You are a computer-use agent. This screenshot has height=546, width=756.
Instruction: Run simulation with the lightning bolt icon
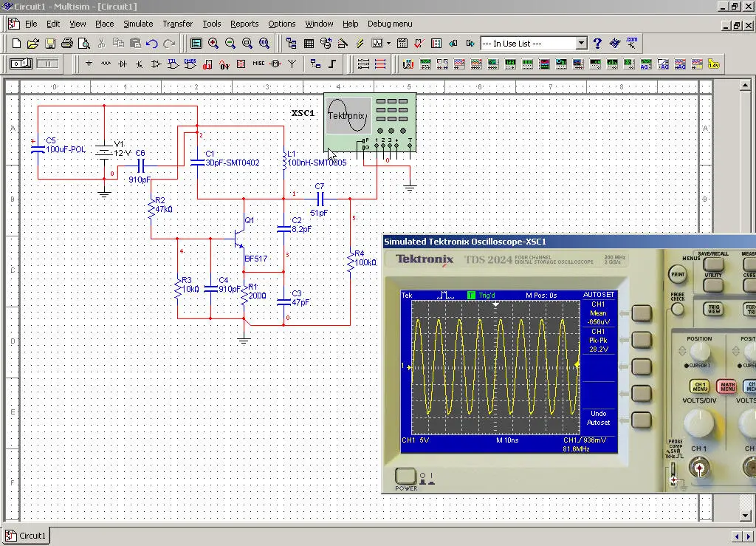point(360,44)
